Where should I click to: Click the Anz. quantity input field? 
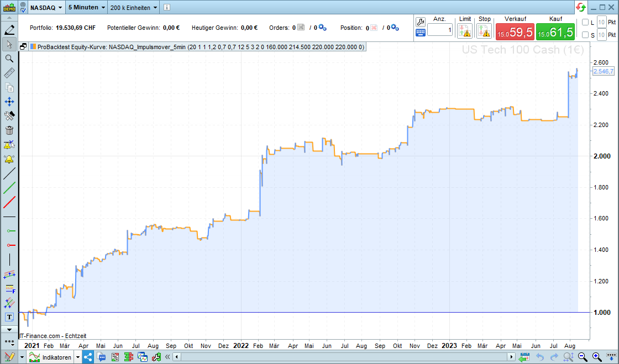[x=440, y=30]
